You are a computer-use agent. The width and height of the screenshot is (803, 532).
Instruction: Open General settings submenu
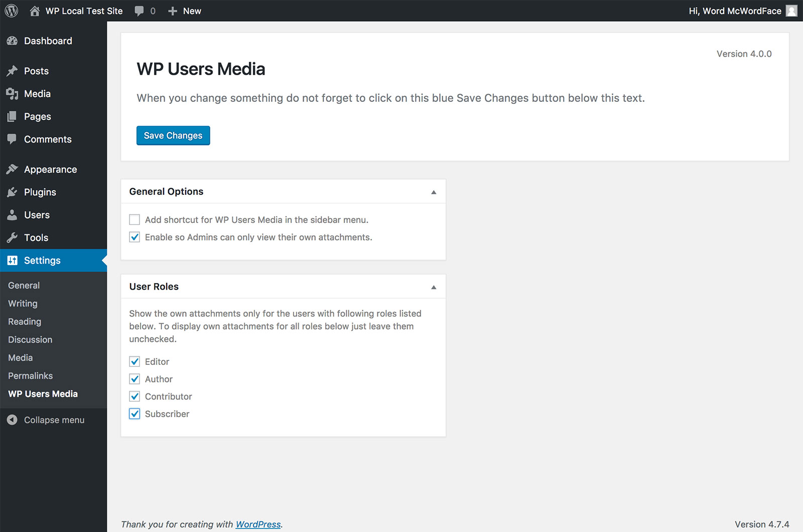pyautogui.click(x=24, y=286)
